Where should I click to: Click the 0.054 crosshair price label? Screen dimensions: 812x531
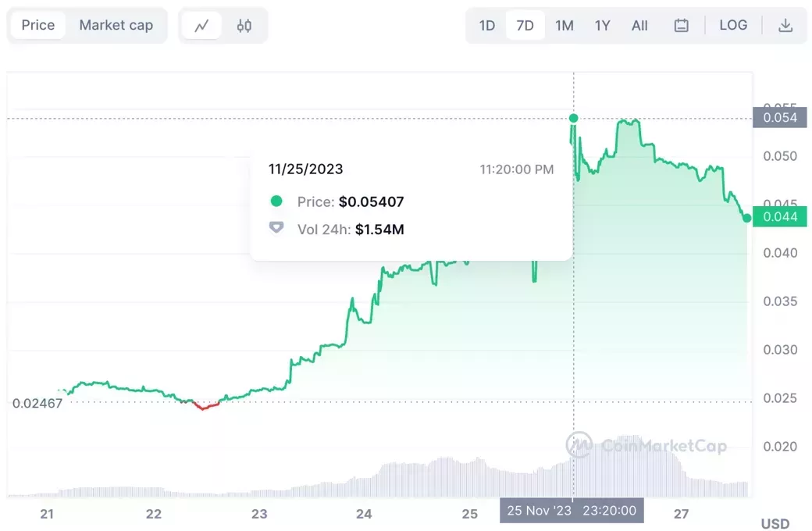780,118
